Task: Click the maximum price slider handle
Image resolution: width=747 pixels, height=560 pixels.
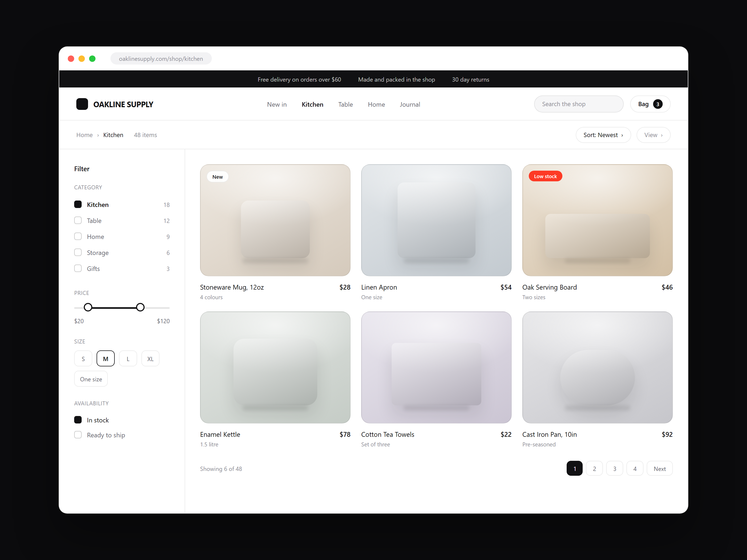Action: 140,307
